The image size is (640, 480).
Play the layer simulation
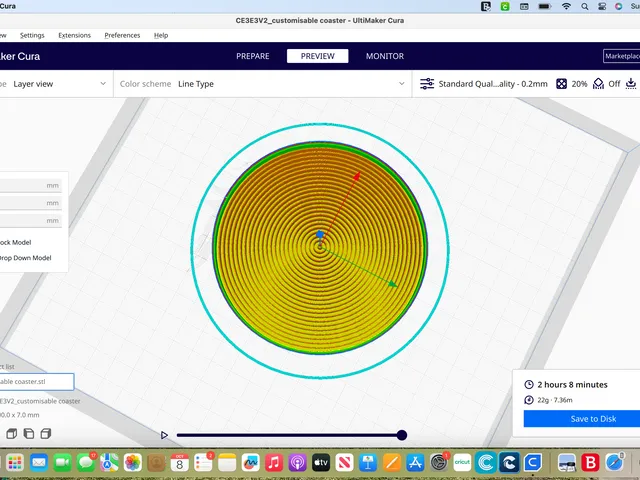(x=164, y=435)
